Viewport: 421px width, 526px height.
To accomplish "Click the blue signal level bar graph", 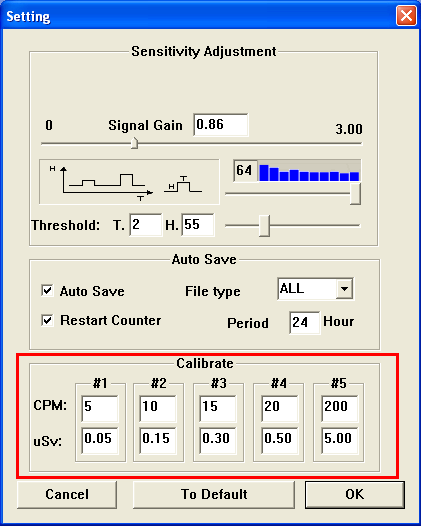I will (x=309, y=172).
